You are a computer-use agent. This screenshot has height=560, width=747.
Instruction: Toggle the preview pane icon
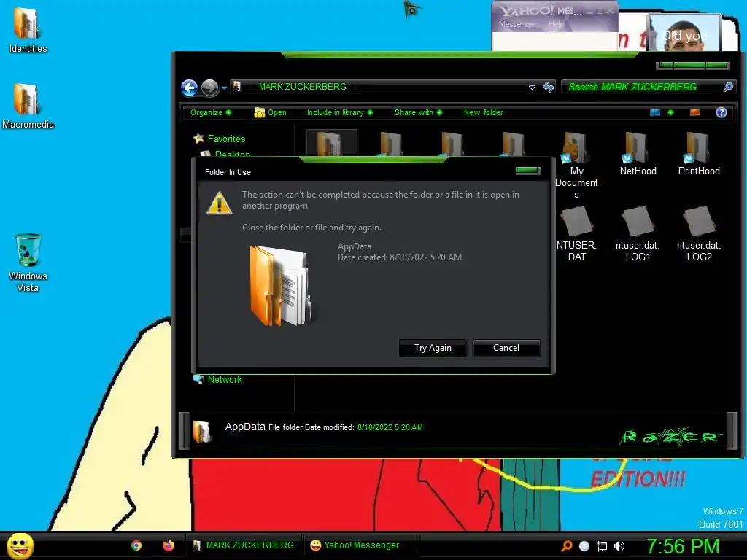[x=695, y=112]
